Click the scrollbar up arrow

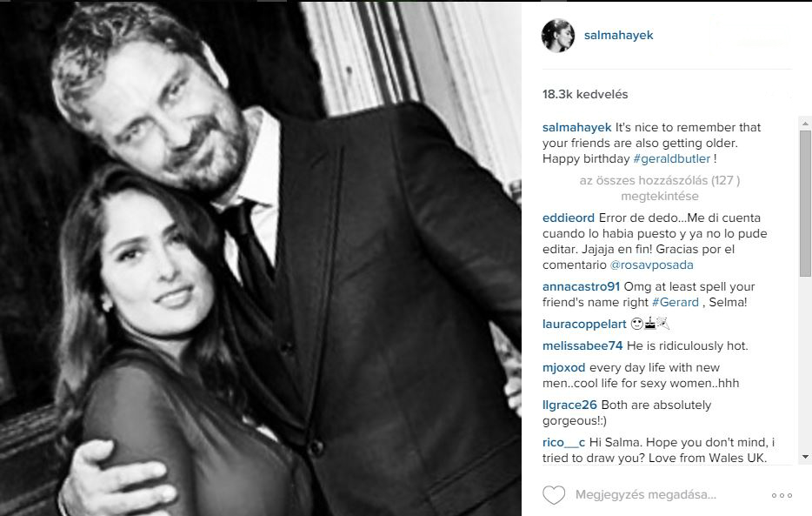[805, 124]
